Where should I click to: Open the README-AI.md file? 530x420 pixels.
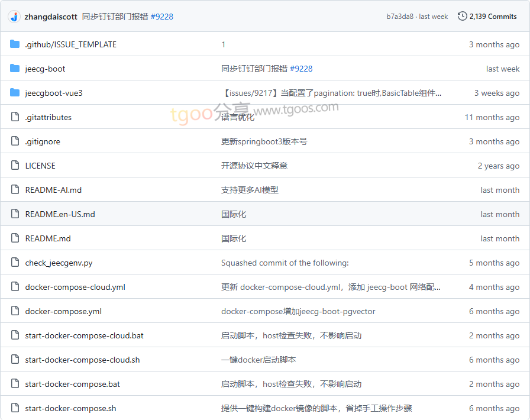53,190
